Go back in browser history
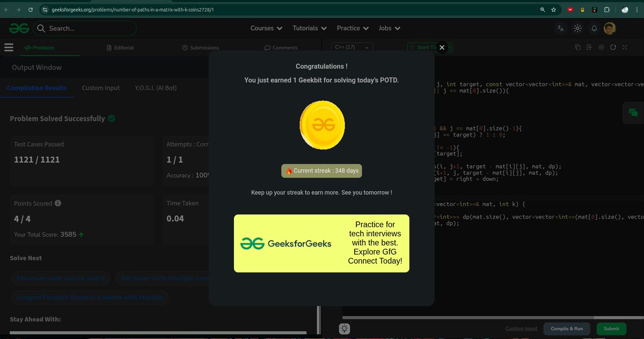 click(x=6, y=10)
